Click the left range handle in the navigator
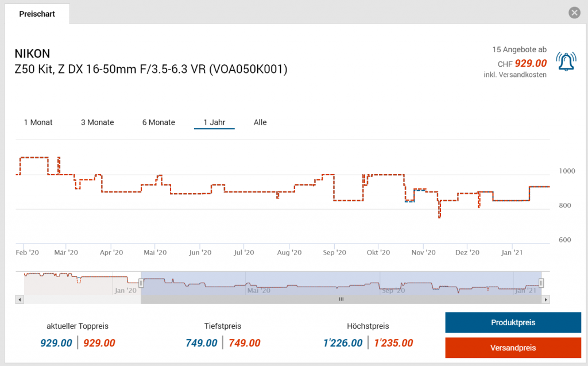 (x=141, y=282)
